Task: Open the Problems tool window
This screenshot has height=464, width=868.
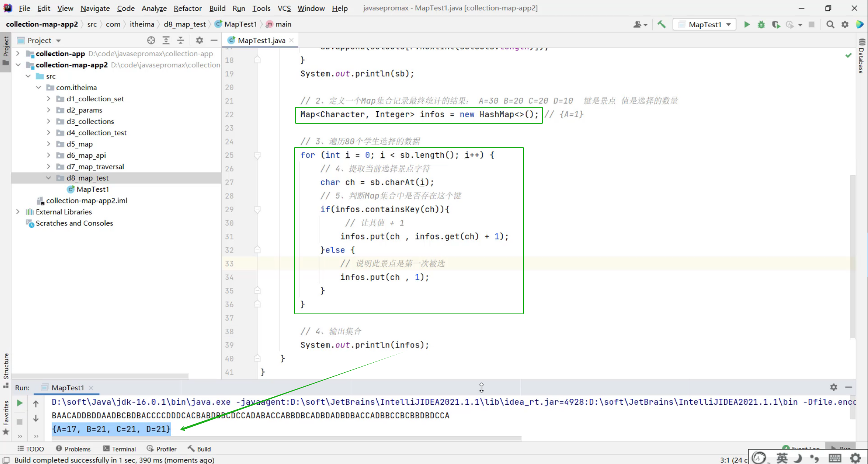Action: [x=73, y=449]
